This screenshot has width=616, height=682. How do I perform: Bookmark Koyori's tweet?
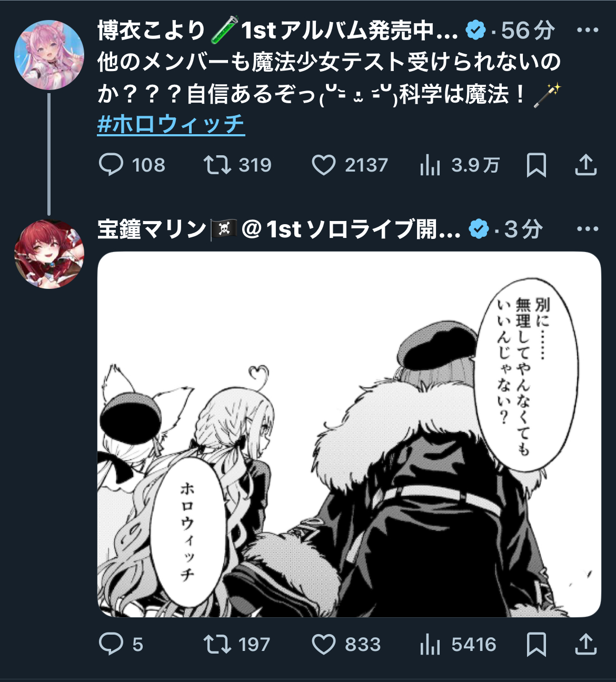click(x=536, y=165)
